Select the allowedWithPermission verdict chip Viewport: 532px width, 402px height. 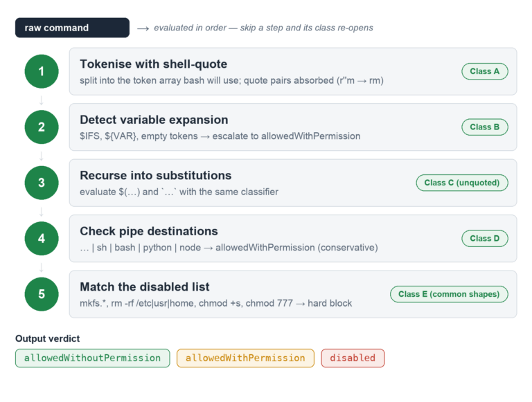coord(245,358)
